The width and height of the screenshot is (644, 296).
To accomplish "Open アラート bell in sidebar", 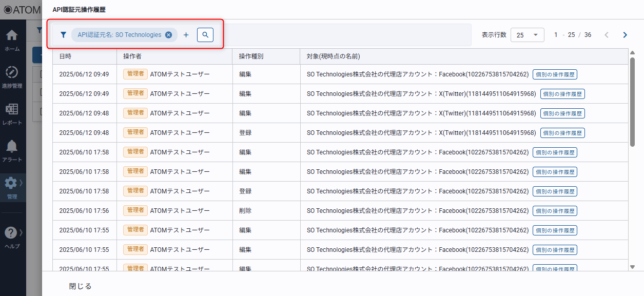I will [12, 151].
